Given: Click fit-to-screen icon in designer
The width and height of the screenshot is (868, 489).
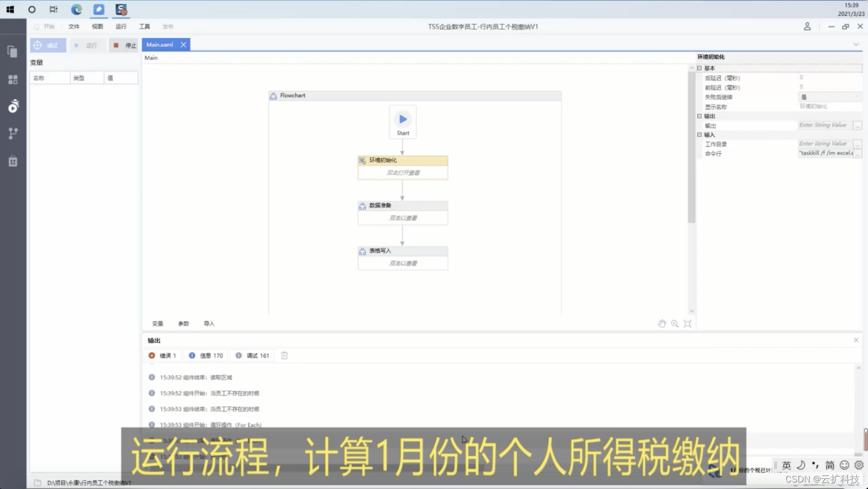Looking at the screenshot, I should click(687, 323).
